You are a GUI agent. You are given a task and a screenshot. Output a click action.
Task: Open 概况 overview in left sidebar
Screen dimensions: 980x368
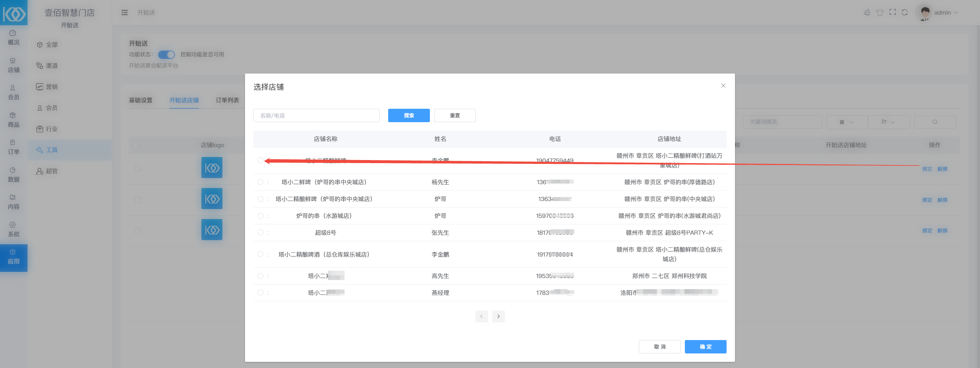click(13, 38)
